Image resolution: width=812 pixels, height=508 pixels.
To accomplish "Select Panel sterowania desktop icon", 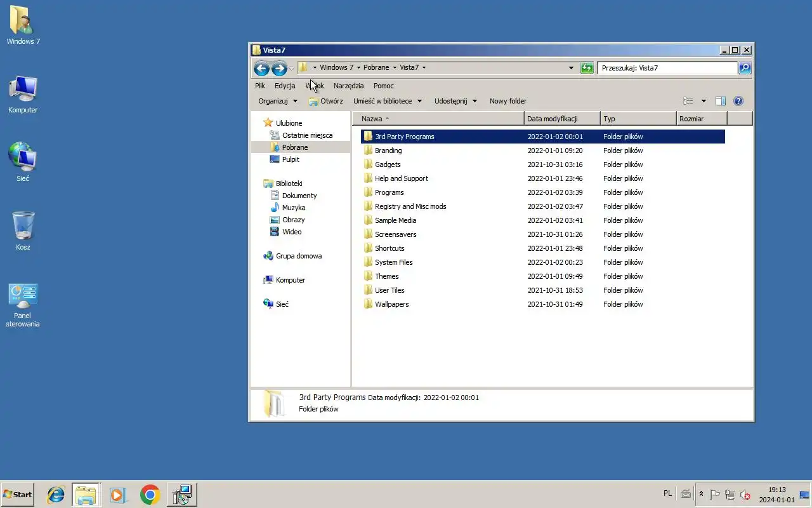I will point(23,305).
